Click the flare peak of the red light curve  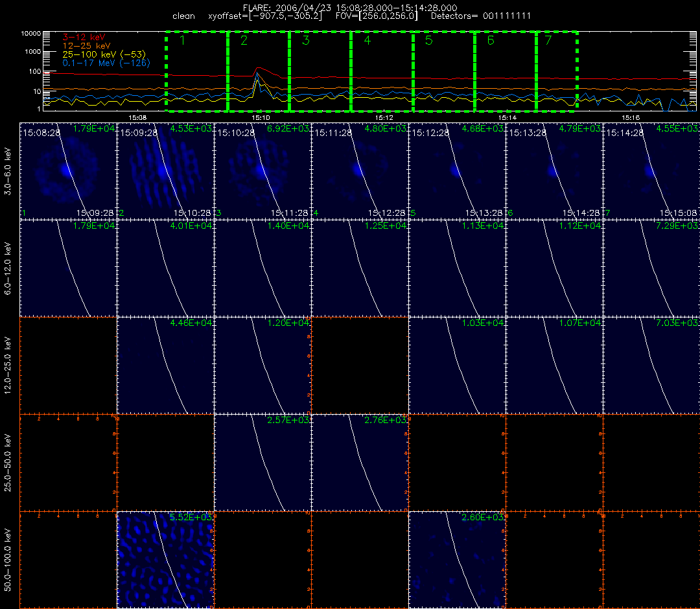[259, 68]
